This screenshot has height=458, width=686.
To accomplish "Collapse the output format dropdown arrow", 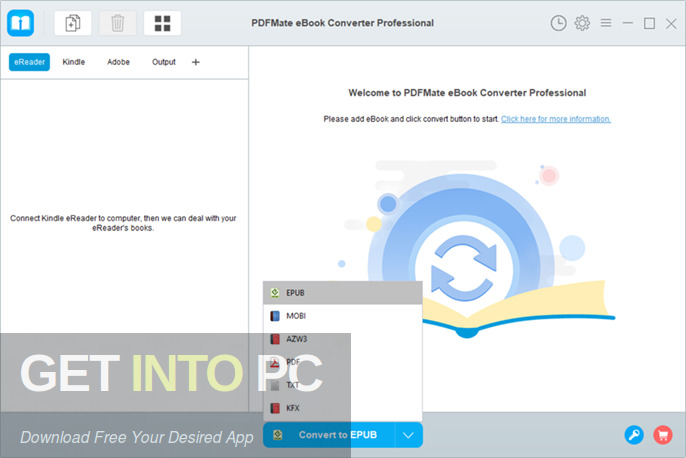I will (409, 435).
